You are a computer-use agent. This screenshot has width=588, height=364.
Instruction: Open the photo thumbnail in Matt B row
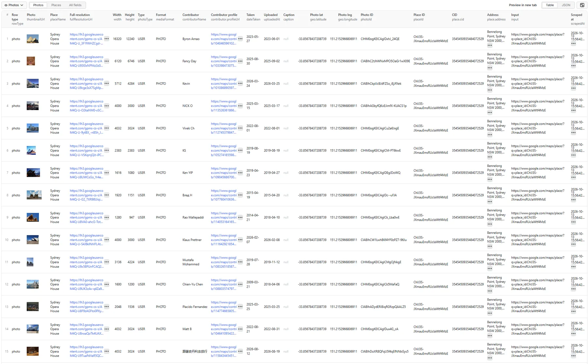pos(33,329)
